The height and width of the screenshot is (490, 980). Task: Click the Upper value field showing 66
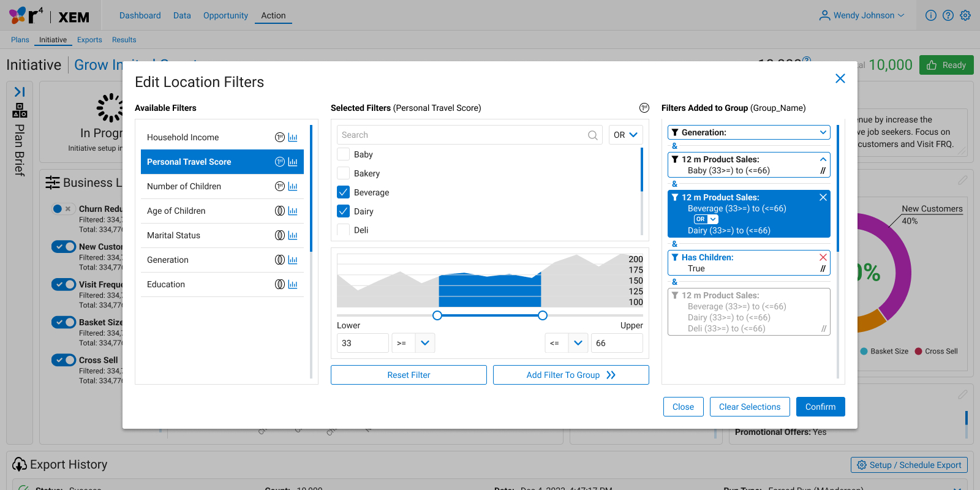(x=617, y=343)
